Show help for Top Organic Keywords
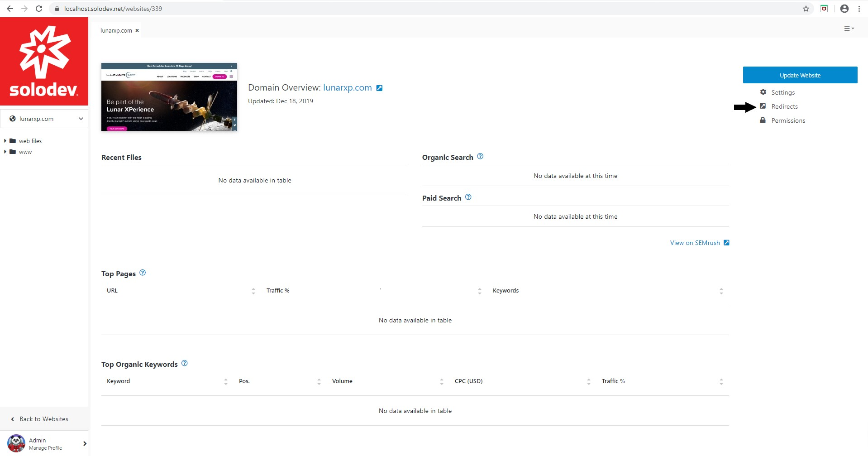The width and height of the screenshot is (868, 456). pos(184,363)
